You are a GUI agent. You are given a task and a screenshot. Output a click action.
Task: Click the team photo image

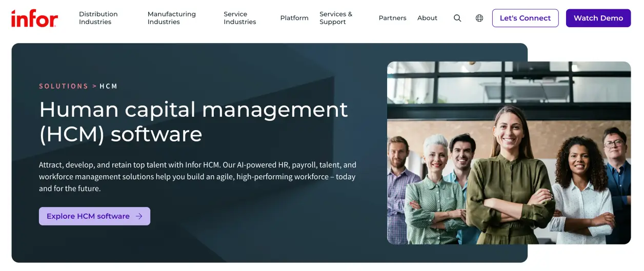[x=509, y=153]
